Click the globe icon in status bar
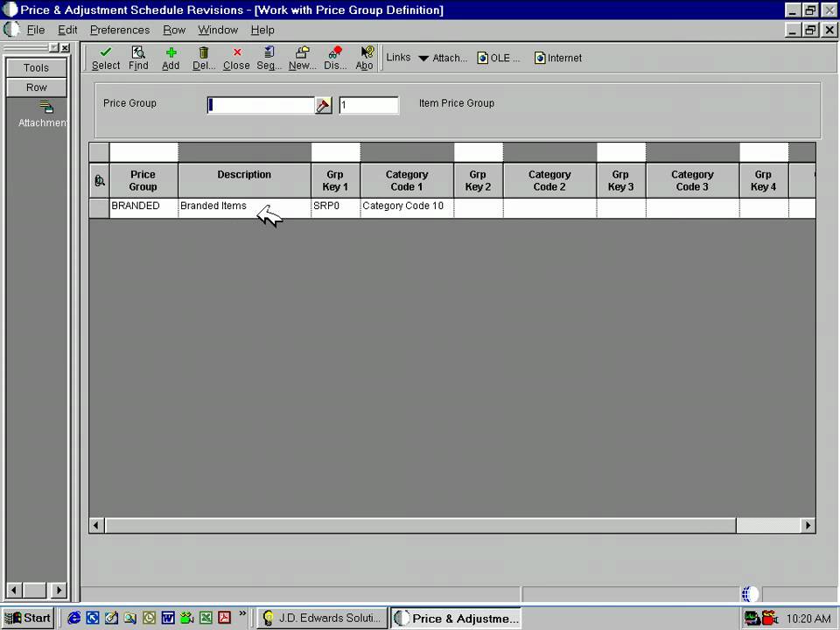The image size is (840, 630). click(x=750, y=593)
